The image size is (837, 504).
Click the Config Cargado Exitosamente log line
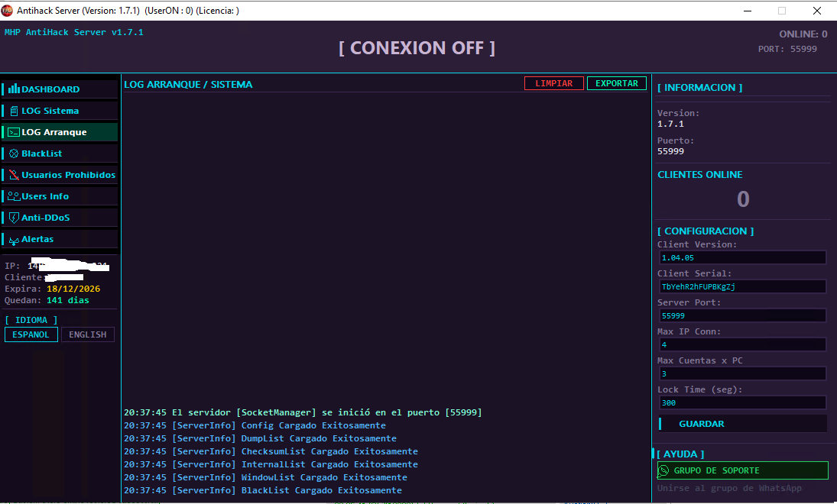pos(255,425)
